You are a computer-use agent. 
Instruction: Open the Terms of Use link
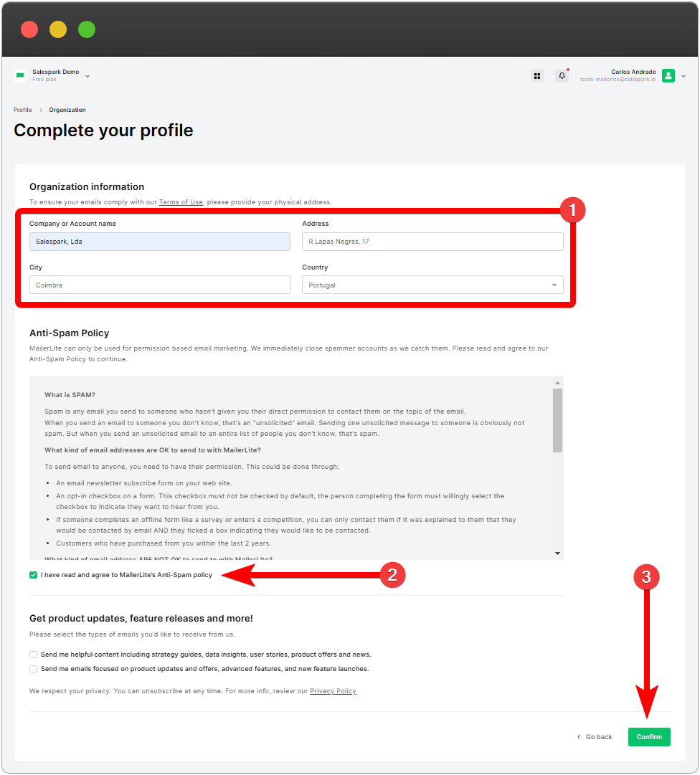181,202
